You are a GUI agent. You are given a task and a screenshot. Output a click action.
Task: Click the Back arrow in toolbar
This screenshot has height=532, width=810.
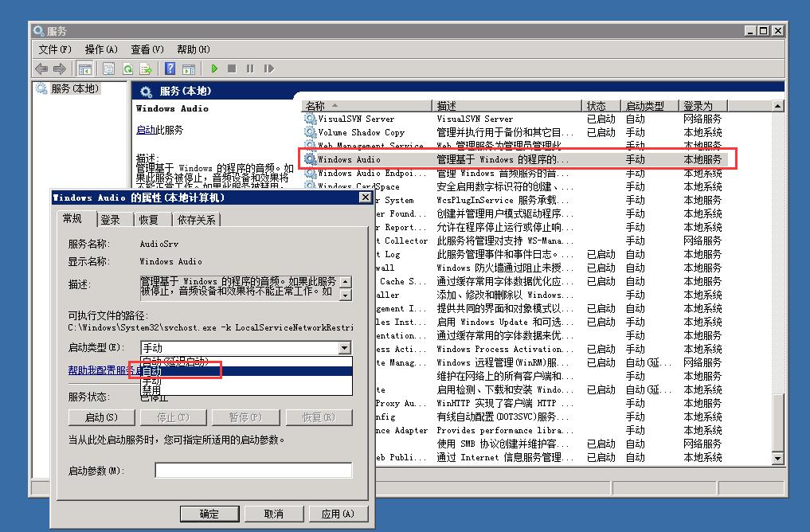click(x=41, y=68)
